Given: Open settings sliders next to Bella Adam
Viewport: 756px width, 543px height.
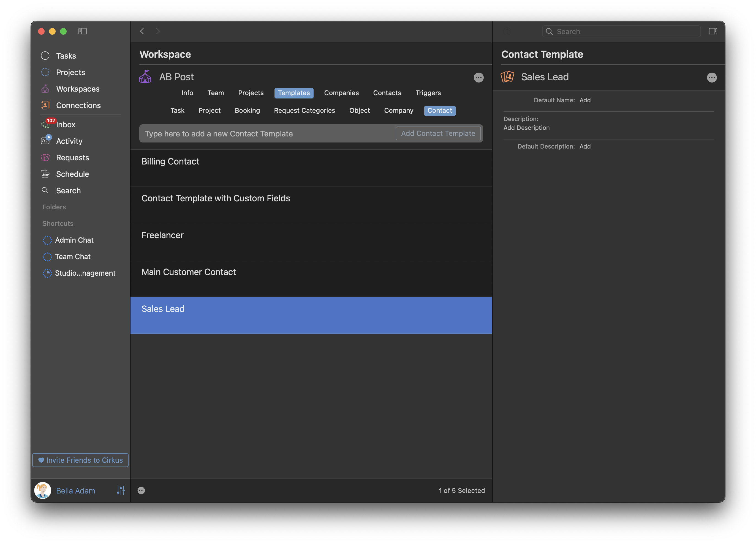Looking at the screenshot, I should pyautogui.click(x=121, y=490).
